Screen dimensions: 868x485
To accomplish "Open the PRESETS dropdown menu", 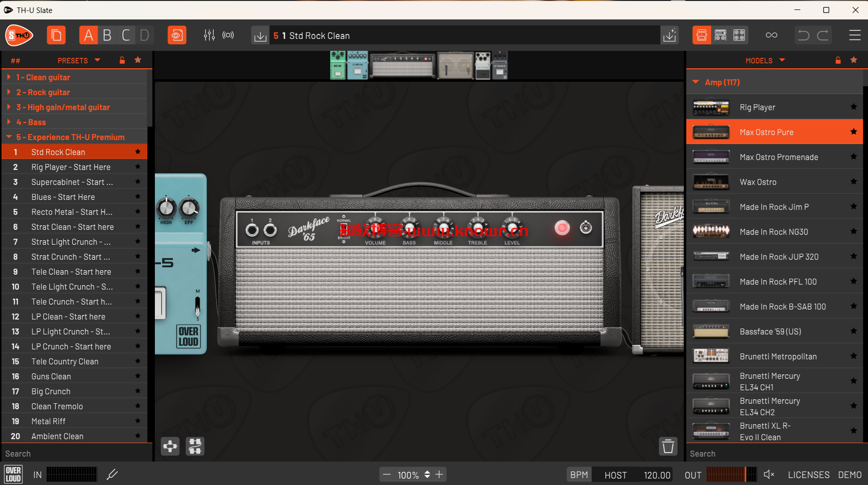I will point(79,60).
